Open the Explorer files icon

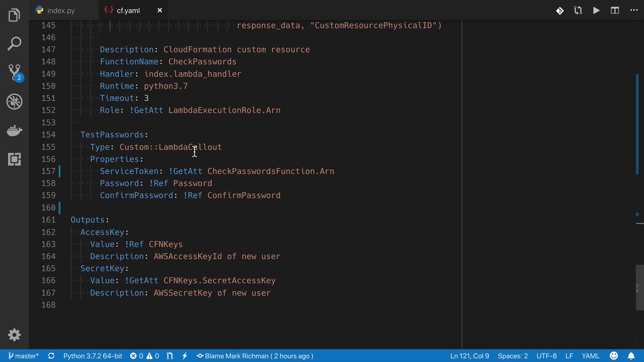14,15
